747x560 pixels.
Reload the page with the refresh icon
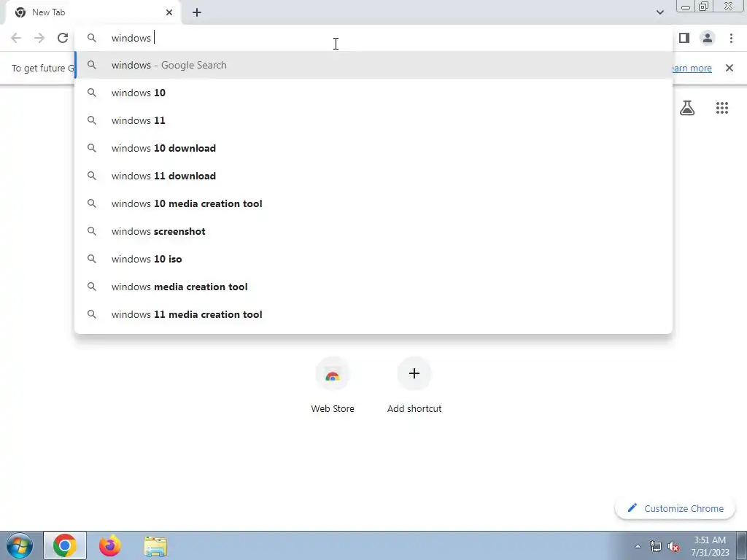pyautogui.click(x=63, y=38)
